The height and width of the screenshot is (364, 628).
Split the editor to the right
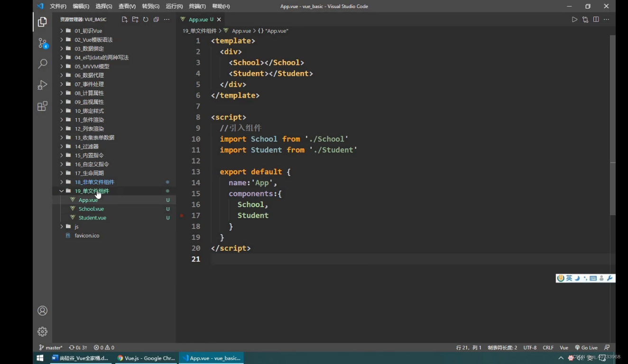point(596,19)
